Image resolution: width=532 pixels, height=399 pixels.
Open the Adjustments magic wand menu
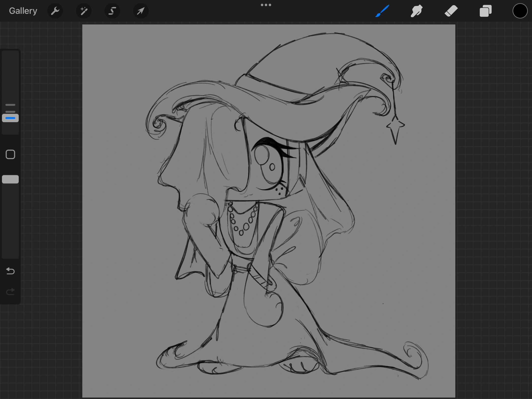point(84,11)
